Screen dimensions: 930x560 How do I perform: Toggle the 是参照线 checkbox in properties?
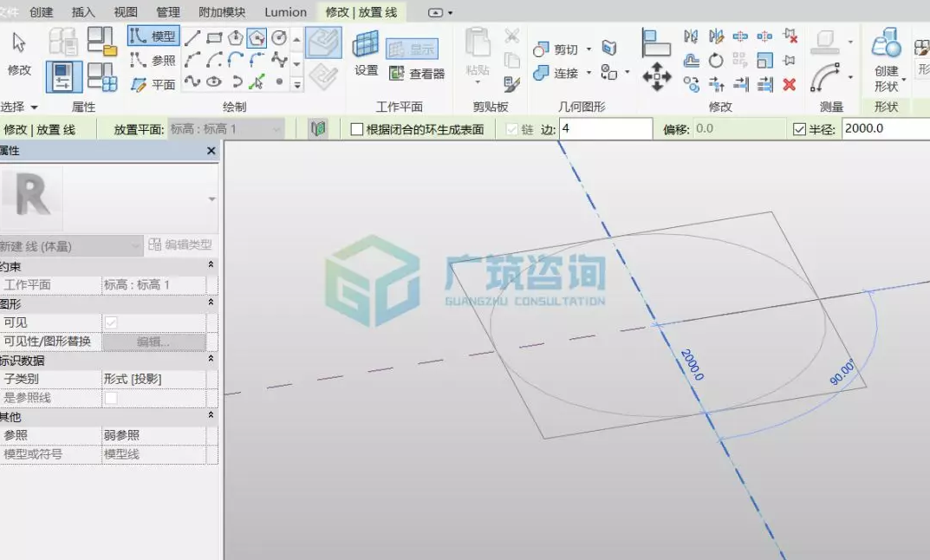click(111, 398)
